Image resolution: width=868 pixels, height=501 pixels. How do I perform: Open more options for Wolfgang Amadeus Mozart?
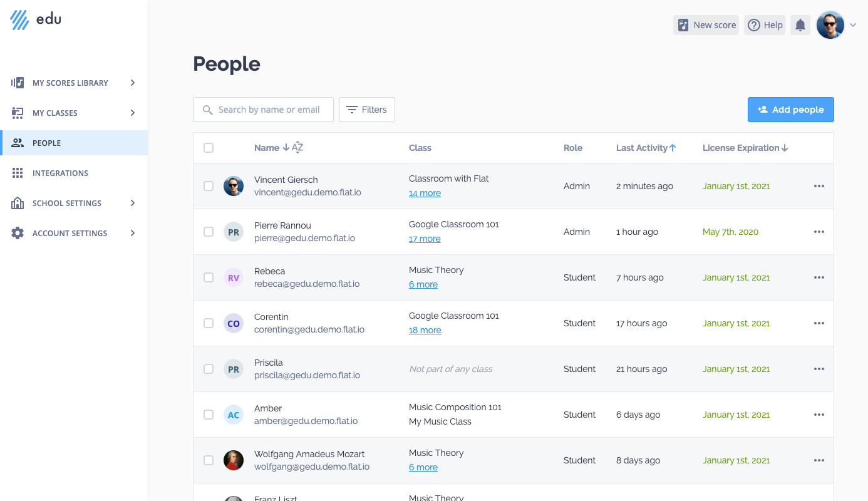point(819,460)
